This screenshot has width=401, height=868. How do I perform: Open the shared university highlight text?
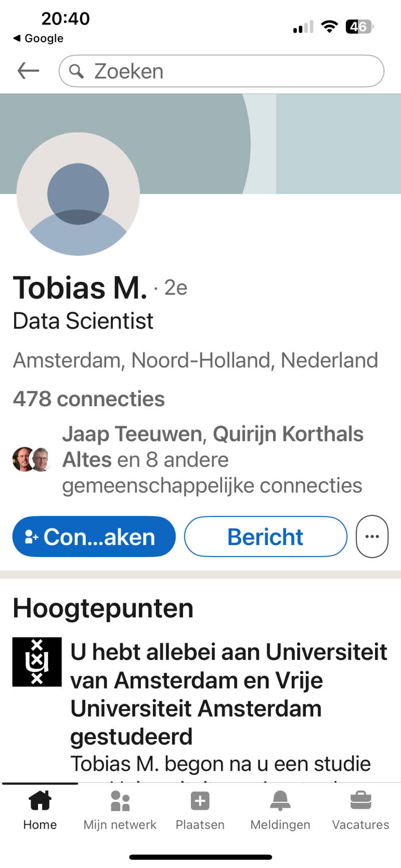[228, 694]
